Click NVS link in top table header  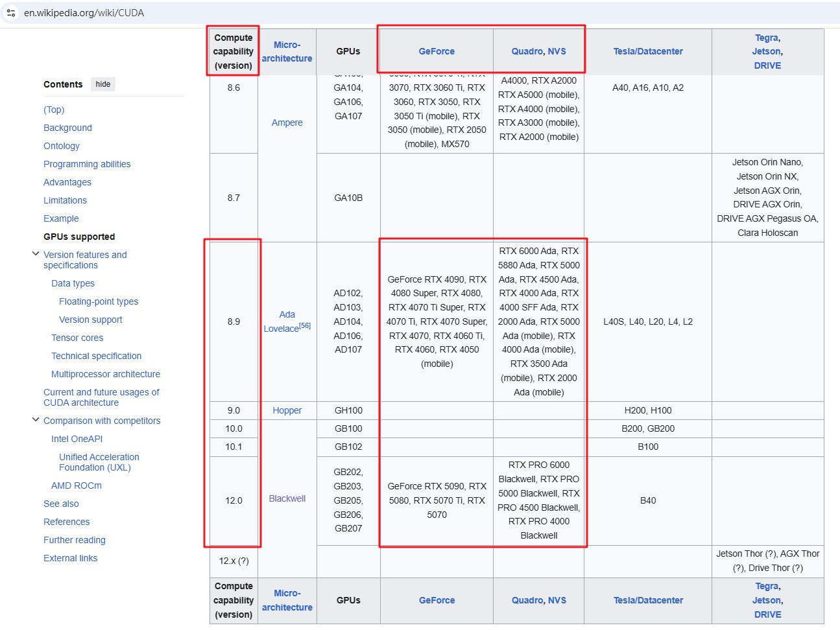pos(557,51)
